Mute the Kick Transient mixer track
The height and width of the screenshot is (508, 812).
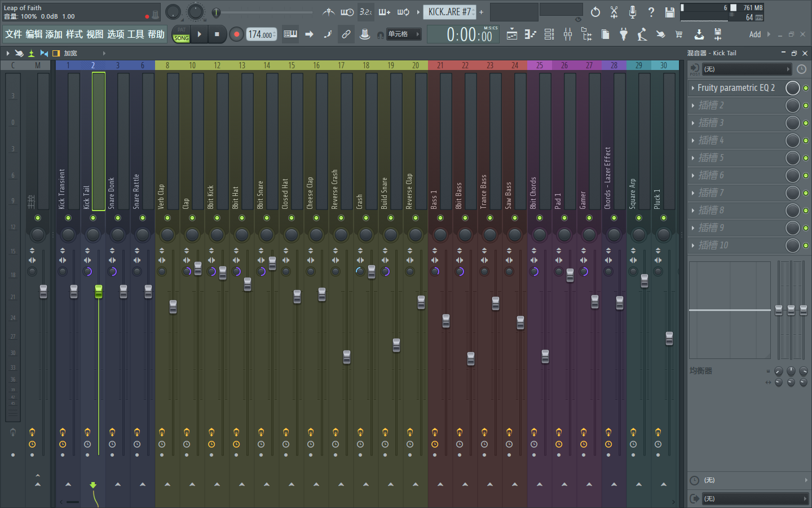68,218
